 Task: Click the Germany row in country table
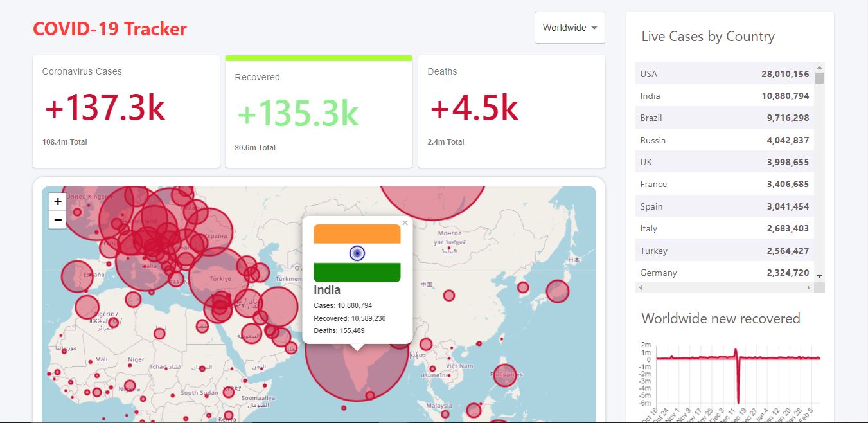pyautogui.click(x=725, y=273)
